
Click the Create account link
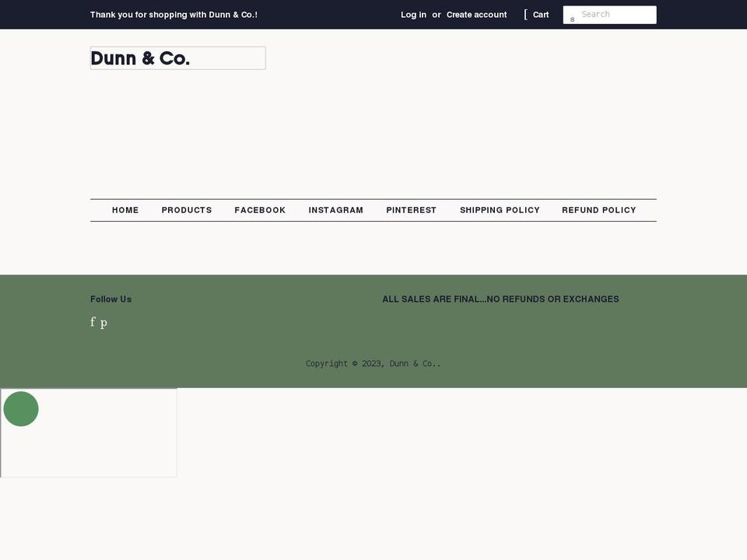tap(476, 15)
